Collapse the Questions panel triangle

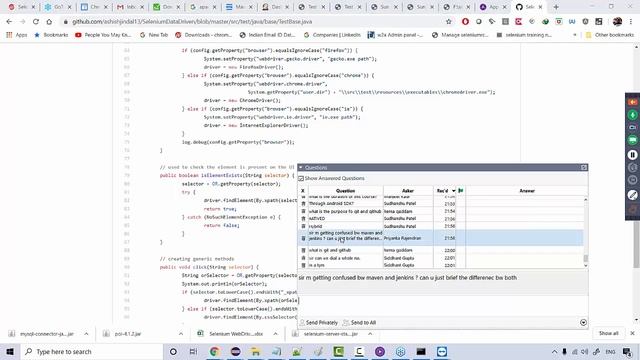click(301, 167)
